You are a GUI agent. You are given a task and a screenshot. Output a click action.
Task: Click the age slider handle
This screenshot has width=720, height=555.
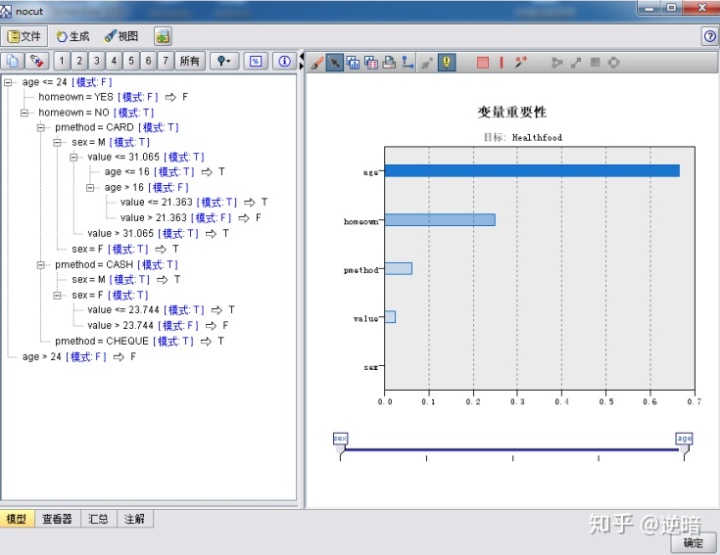pyautogui.click(x=684, y=443)
